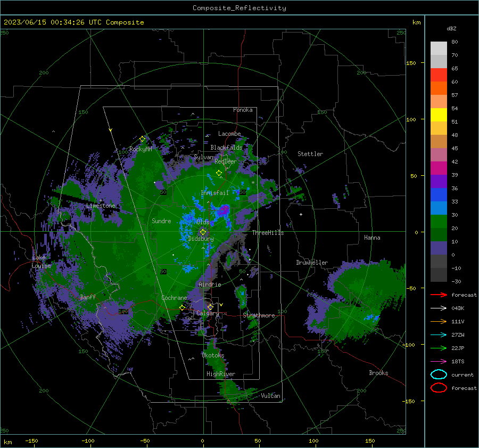This screenshot has width=479, height=448.
Task: Click the Drumheller city label
Action: (312, 263)
